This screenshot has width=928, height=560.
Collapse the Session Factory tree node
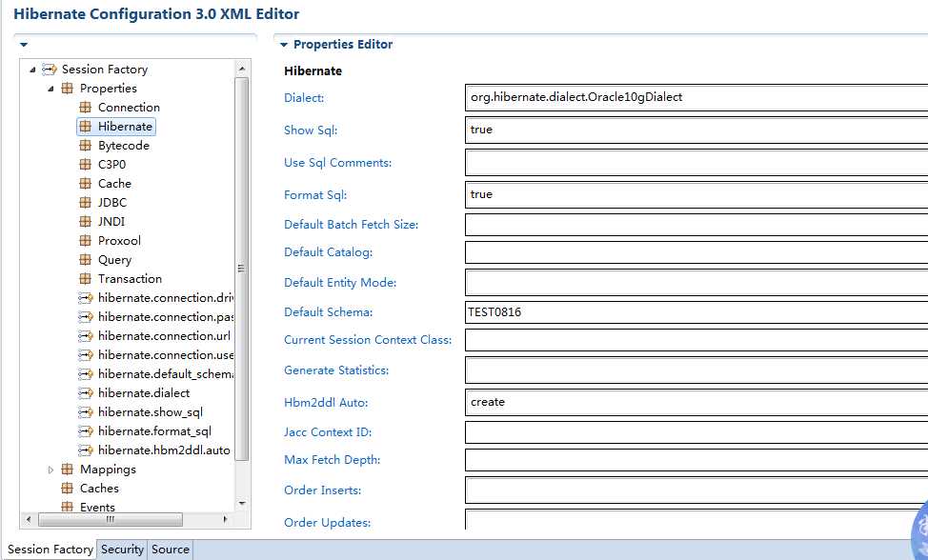pos(32,70)
